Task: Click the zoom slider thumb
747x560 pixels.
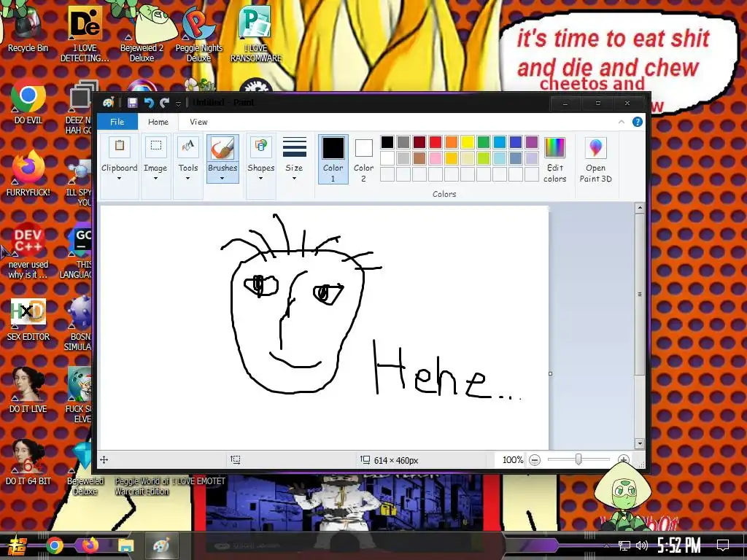Action: (x=578, y=459)
